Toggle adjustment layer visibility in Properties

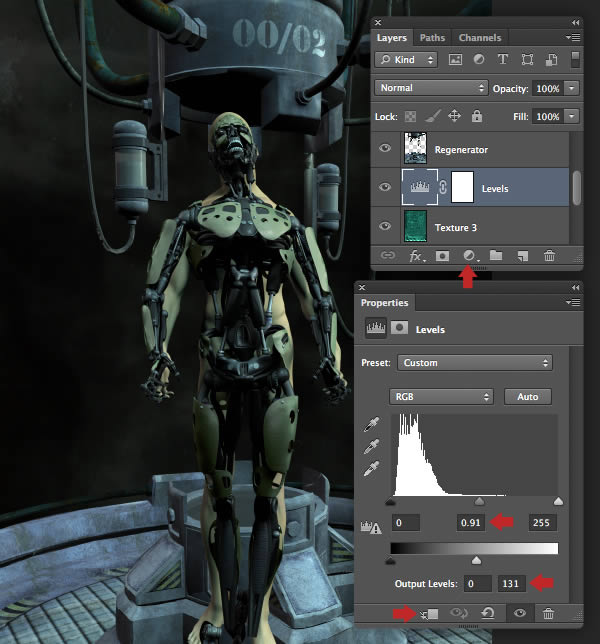520,613
